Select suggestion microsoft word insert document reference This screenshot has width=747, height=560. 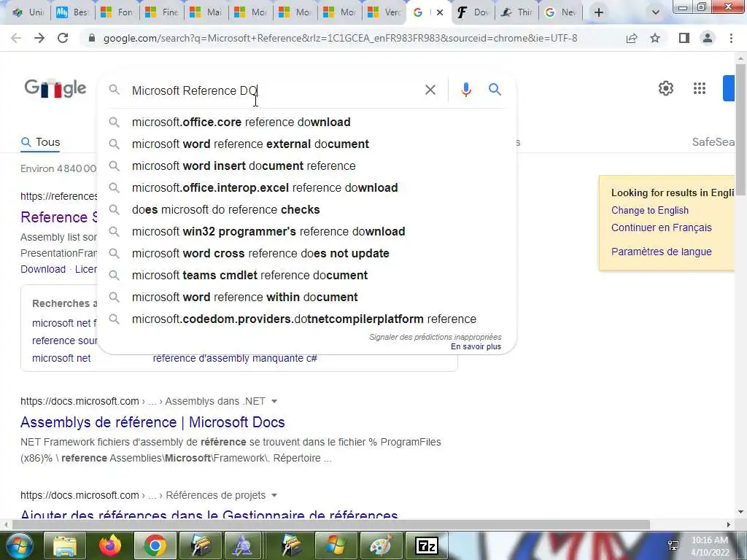click(x=307, y=166)
